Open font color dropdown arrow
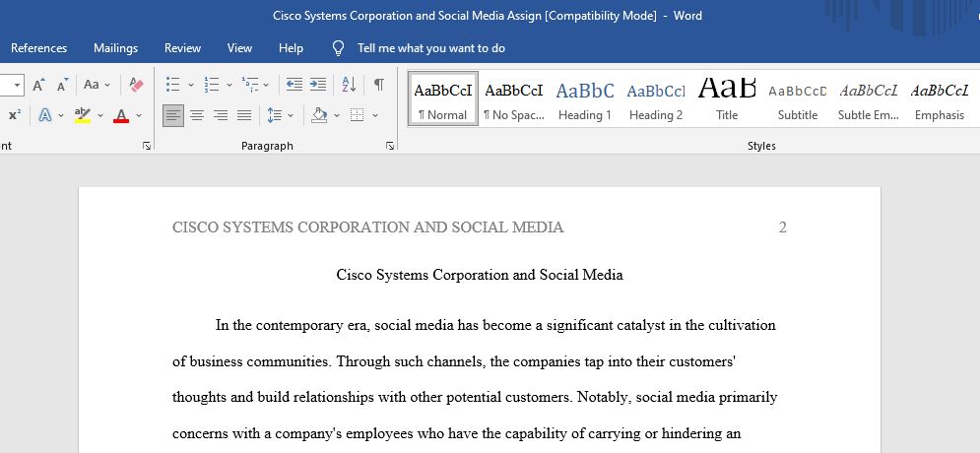Image resolution: width=980 pixels, height=453 pixels. pyautogui.click(x=138, y=115)
